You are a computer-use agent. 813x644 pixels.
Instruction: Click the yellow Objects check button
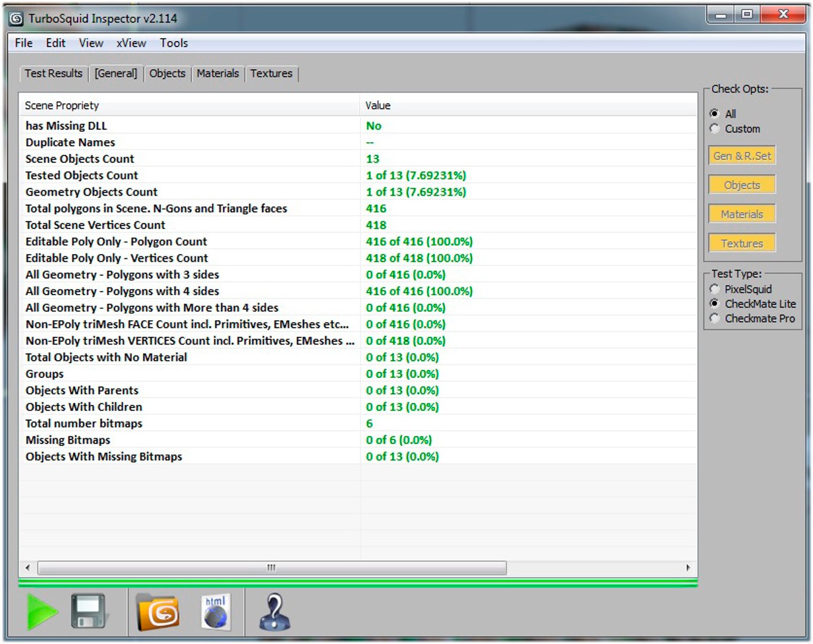tap(742, 185)
